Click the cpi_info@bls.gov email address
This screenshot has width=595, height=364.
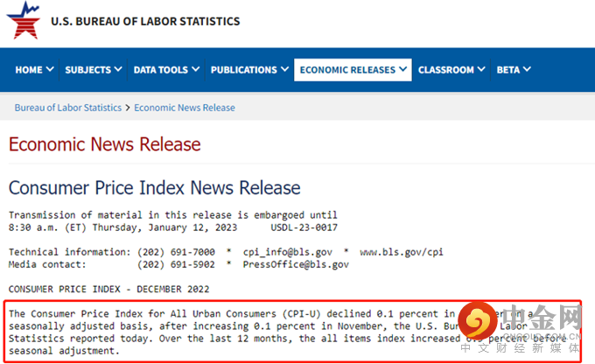(x=288, y=252)
